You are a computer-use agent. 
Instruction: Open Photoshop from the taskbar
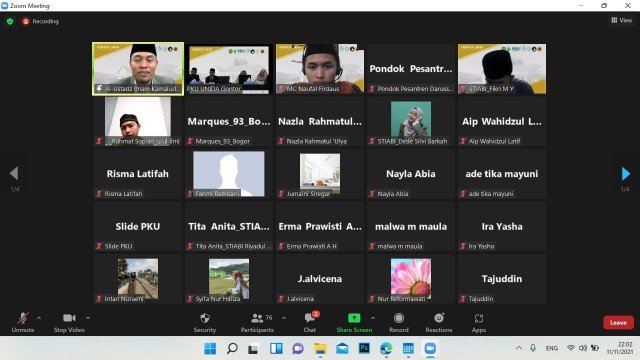(364, 348)
